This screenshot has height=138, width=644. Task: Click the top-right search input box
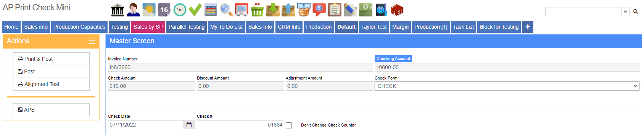click(583, 11)
